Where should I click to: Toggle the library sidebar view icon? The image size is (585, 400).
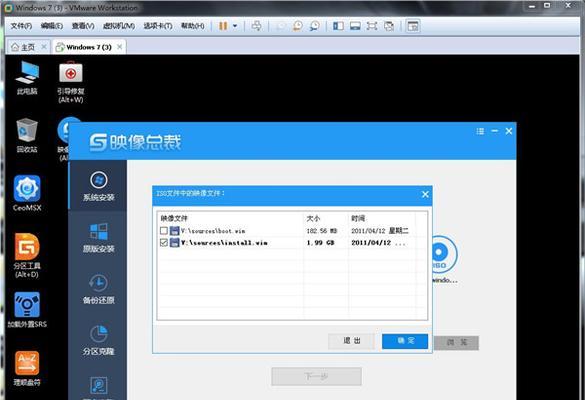coord(338,26)
